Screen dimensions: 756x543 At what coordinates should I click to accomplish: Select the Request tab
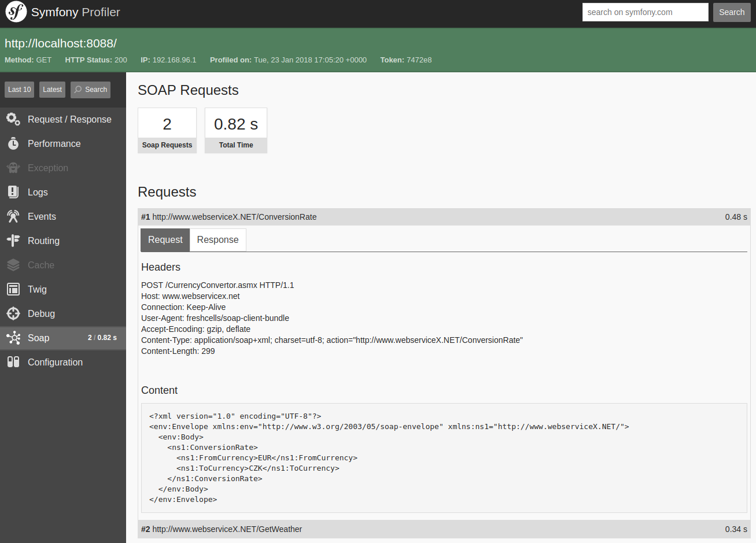point(165,240)
